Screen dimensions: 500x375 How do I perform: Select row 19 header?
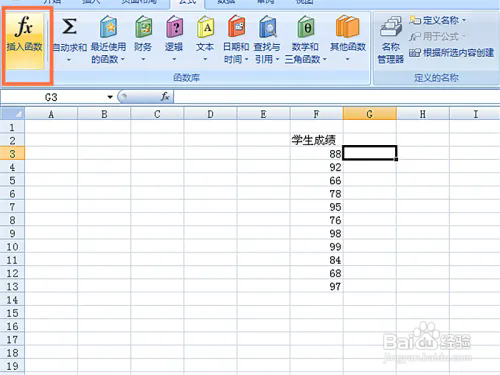pos(12,366)
